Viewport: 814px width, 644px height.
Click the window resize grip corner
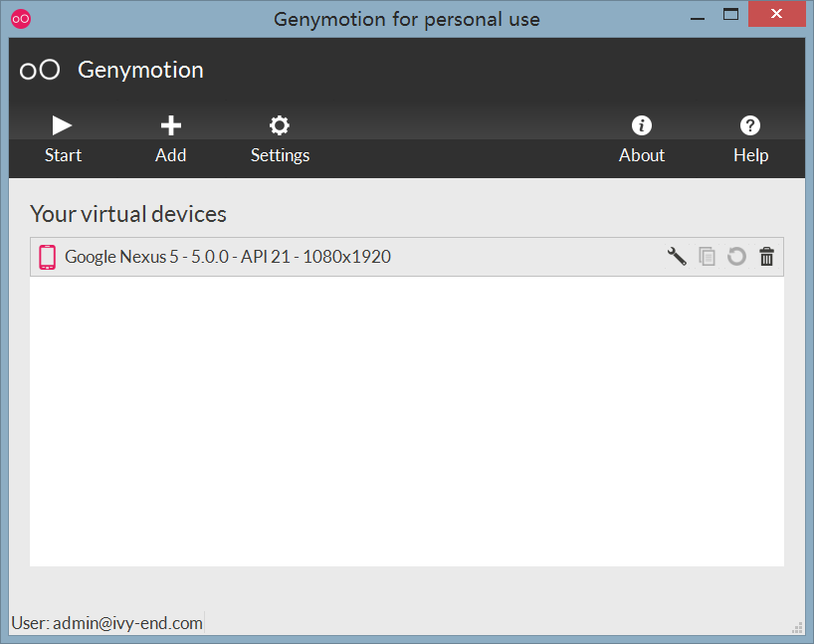[x=798, y=628]
